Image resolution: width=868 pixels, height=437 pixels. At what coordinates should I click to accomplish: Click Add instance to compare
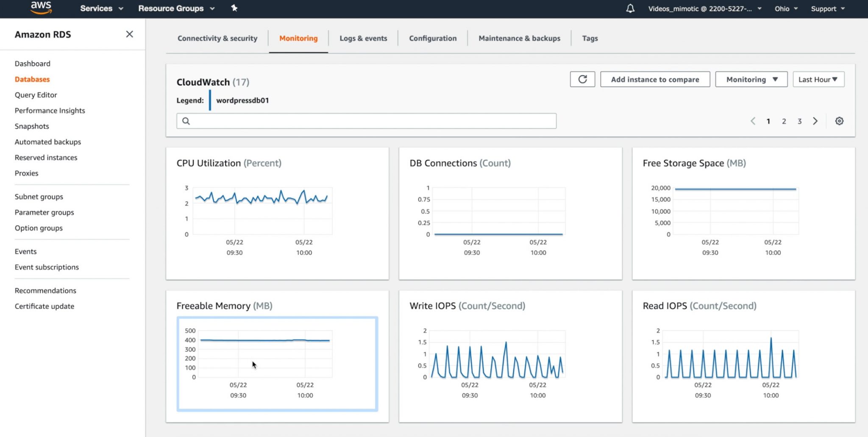pos(655,79)
